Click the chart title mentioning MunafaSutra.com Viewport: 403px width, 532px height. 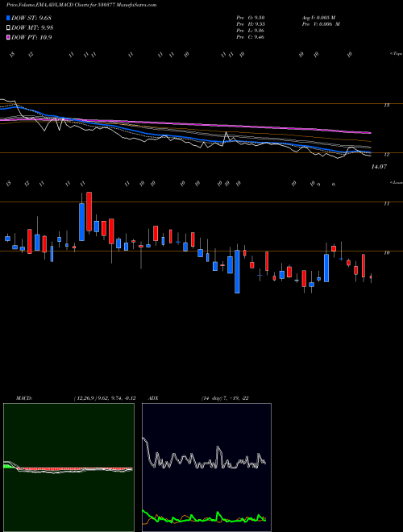(x=81, y=5)
